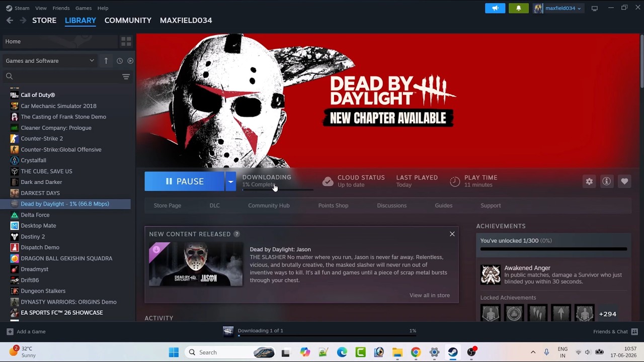The height and width of the screenshot is (362, 644).
Task: Click the achievements progress bar
Action: [553, 249]
